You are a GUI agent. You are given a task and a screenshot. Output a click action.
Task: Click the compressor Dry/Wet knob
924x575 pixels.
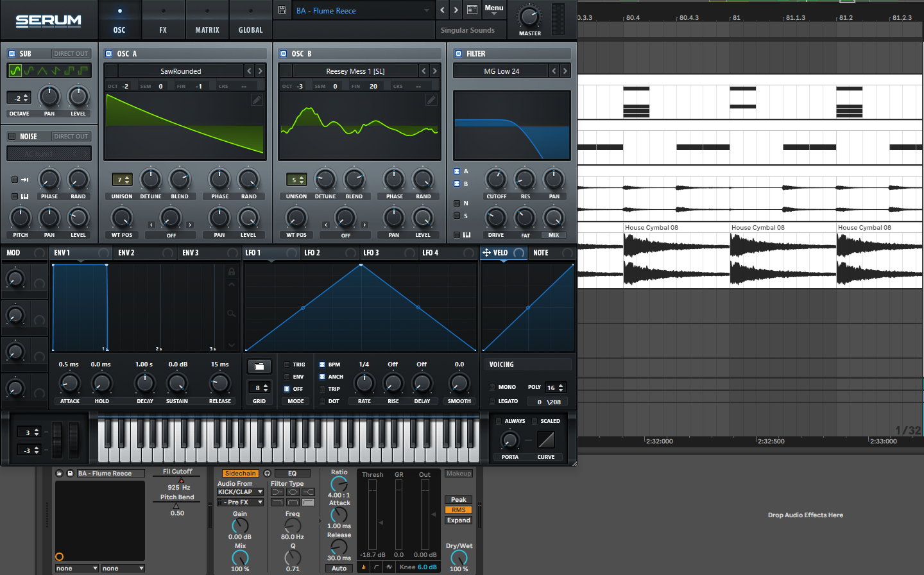point(459,559)
